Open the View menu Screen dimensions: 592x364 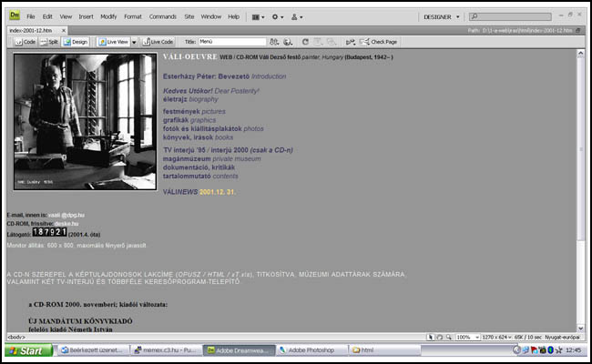coord(66,17)
